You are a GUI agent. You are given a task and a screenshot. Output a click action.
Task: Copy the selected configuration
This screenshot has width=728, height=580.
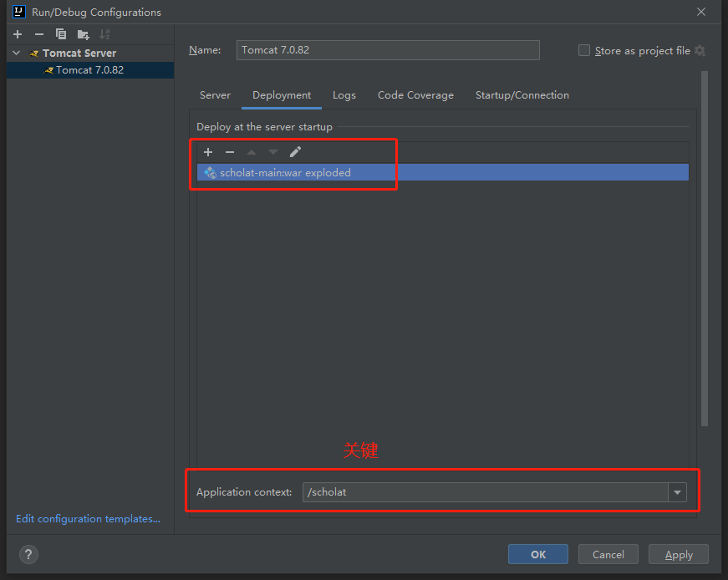61,34
